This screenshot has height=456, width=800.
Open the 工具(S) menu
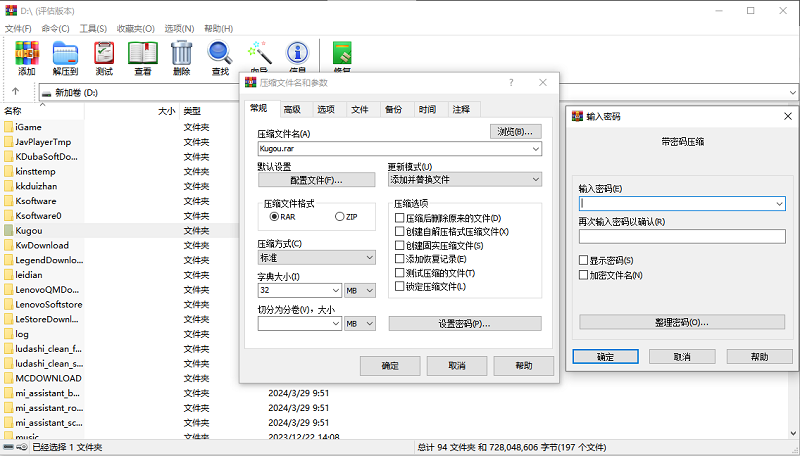pos(93,29)
